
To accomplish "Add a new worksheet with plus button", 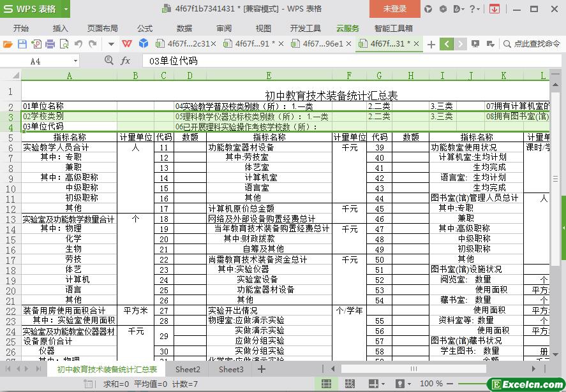I will [262, 369].
